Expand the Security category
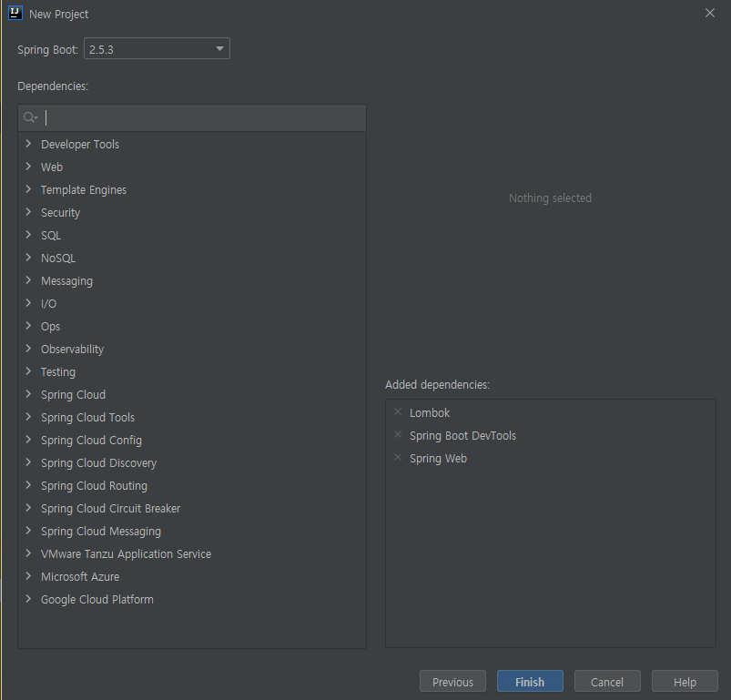This screenshot has width=731, height=700. point(28,212)
